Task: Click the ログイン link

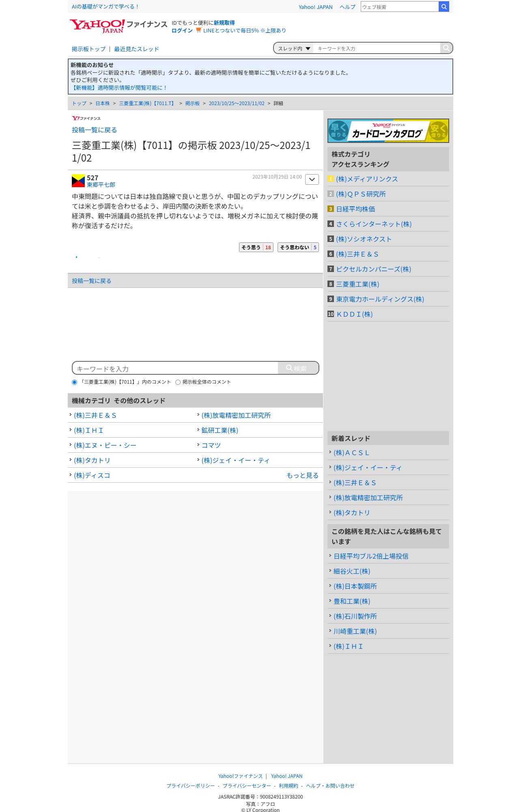Action: (182, 30)
